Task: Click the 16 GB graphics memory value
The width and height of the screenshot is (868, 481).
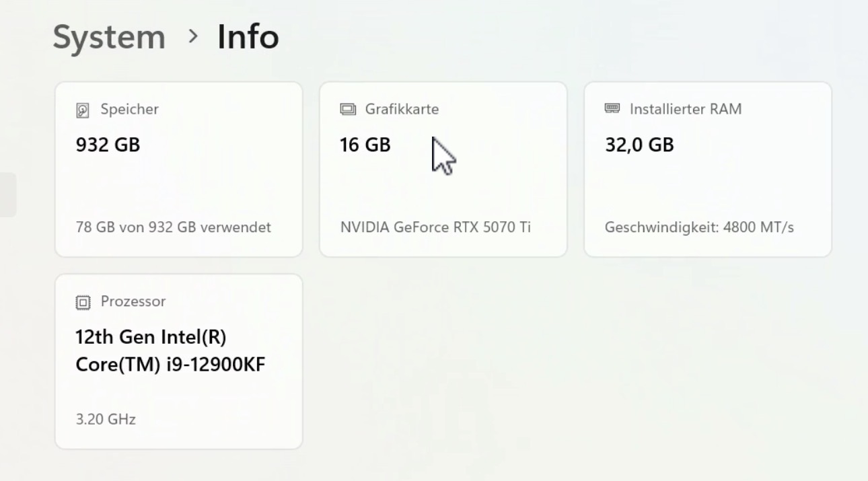Action: [365, 145]
